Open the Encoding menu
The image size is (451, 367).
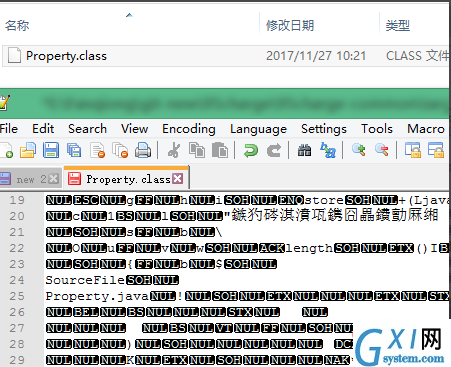pyautogui.click(x=189, y=129)
